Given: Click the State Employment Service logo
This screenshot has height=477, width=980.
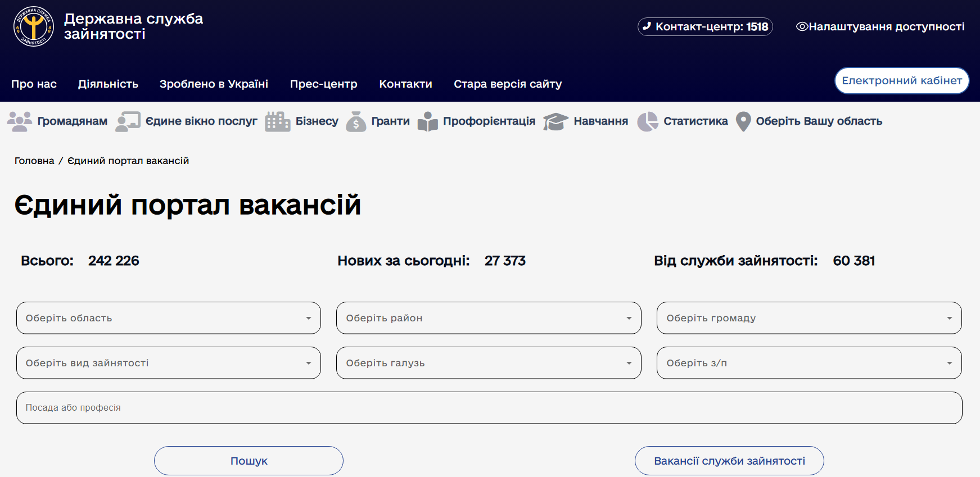Looking at the screenshot, I should pos(34,26).
